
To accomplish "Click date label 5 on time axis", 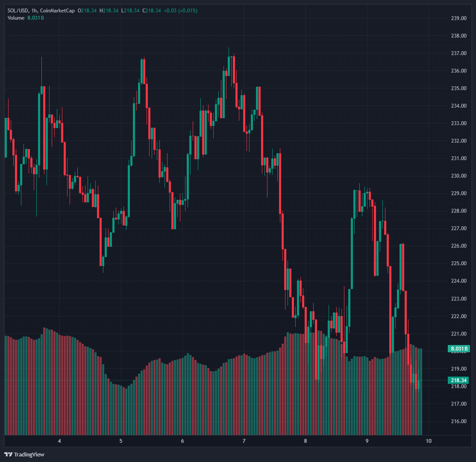I will pos(121,441).
